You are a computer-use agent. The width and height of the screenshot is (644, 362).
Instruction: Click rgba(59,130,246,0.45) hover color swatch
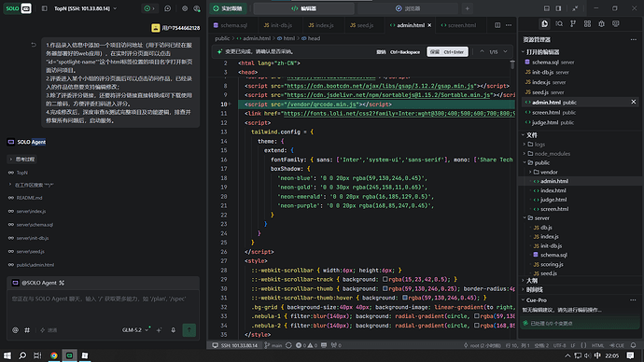coord(404,298)
